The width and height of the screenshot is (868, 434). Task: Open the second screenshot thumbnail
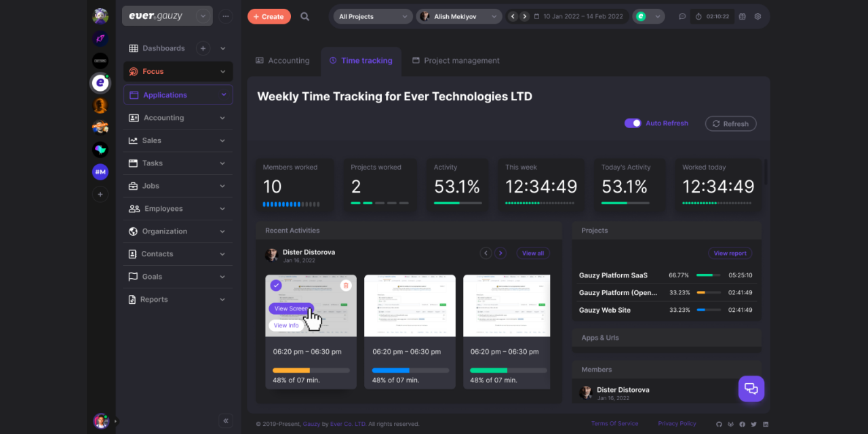click(x=410, y=305)
